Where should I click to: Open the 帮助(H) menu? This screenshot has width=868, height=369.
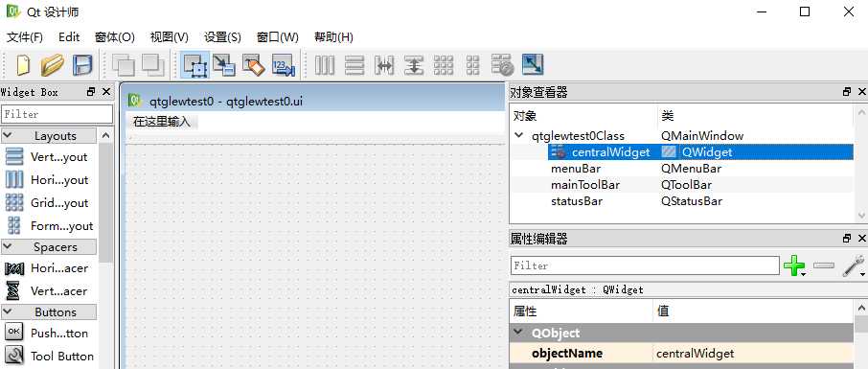[333, 37]
